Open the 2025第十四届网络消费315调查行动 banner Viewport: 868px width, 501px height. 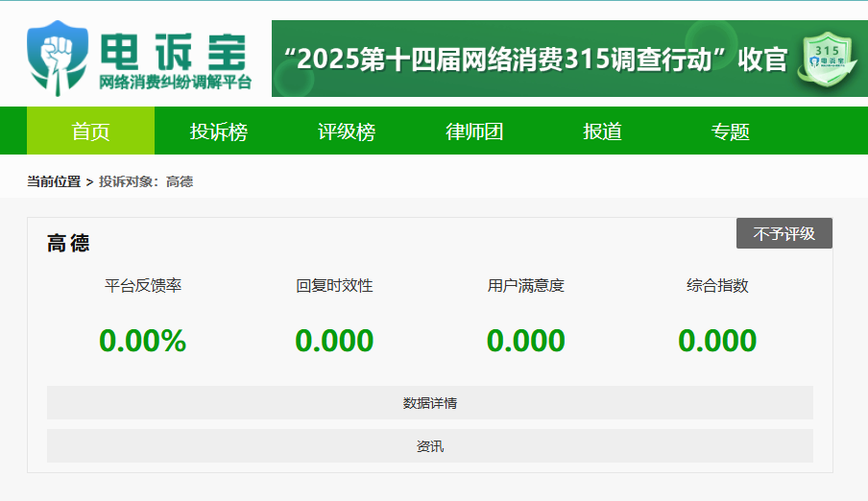point(569,59)
